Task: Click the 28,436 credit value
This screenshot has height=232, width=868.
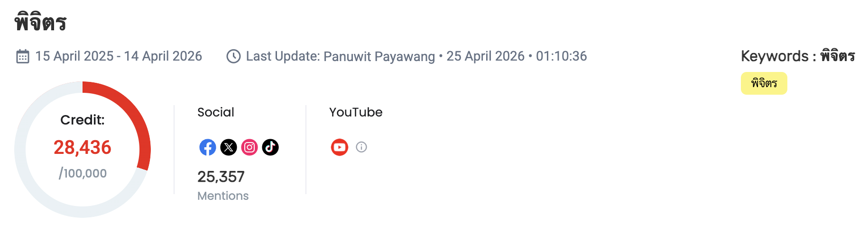Action: pyautogui.click(x=83, y=148)
